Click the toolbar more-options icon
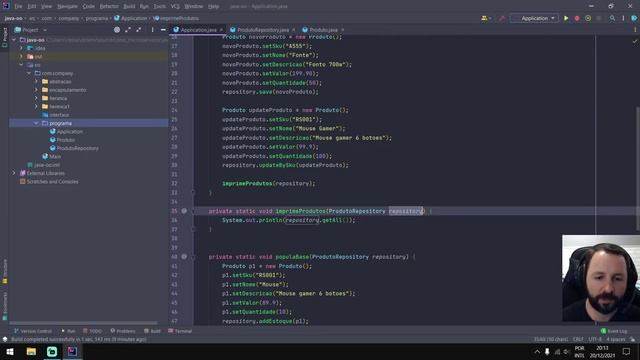 [x=623, y=18]
